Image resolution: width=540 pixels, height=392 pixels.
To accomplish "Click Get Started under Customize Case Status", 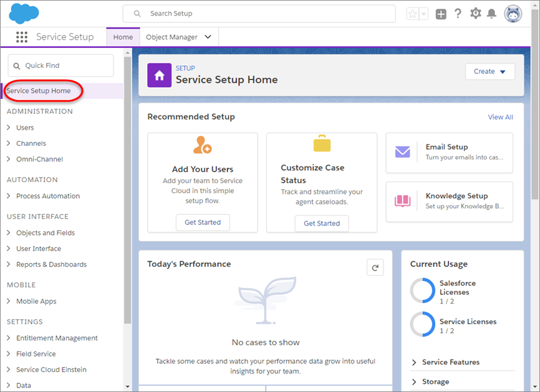I will pyautogui.click(x=322, y=223).
